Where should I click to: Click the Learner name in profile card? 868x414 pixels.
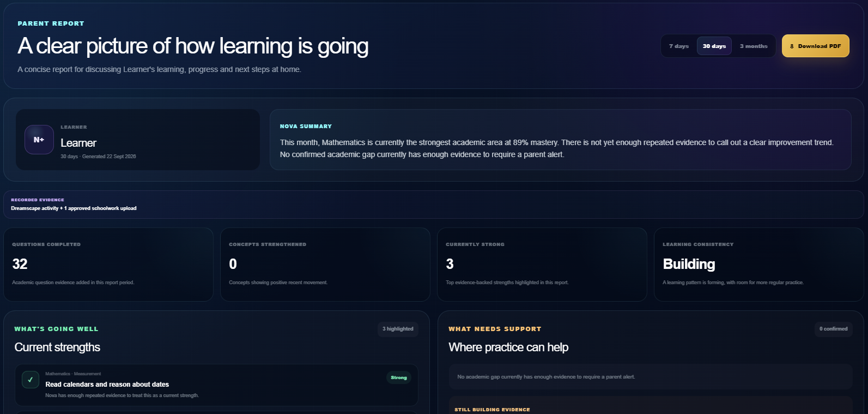point(78,143)
